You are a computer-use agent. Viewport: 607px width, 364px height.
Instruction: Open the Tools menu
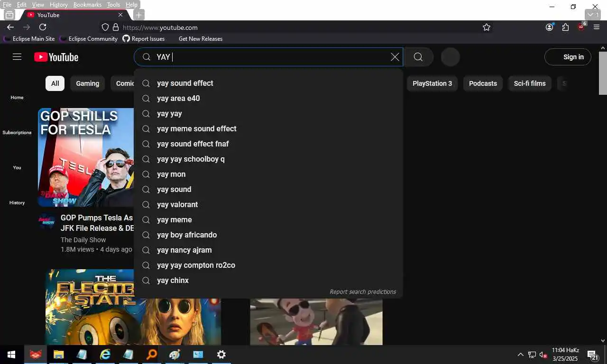(x=113, y=5)
